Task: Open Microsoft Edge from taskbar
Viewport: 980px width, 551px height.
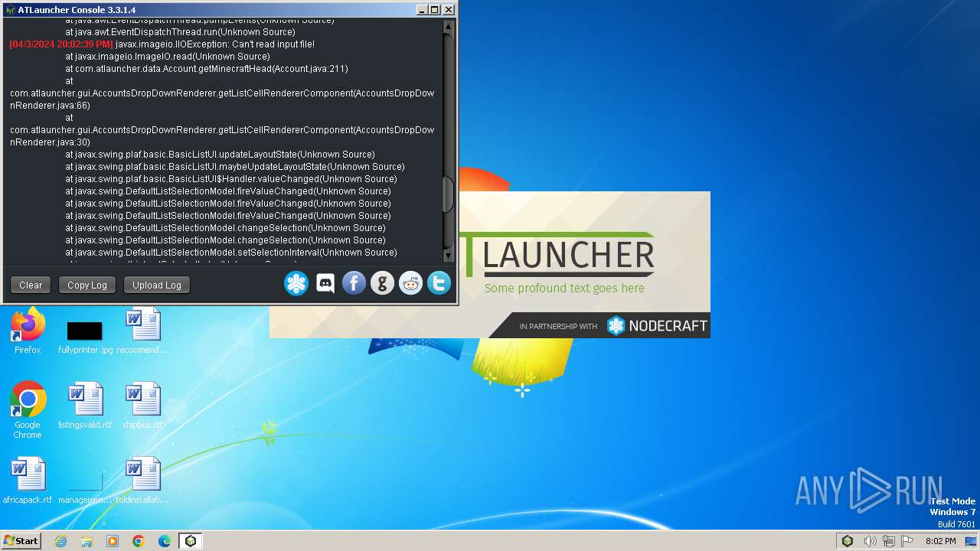Action: tap(165, 541)
